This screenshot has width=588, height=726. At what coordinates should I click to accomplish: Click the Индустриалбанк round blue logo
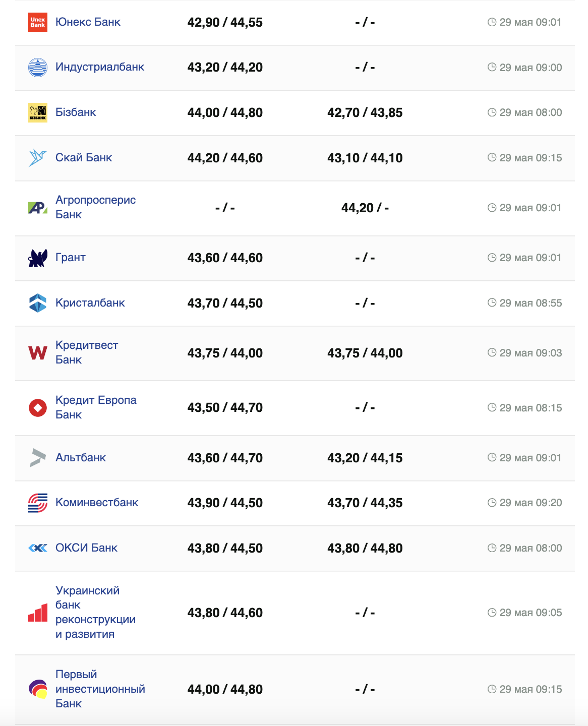coord(38,68)
